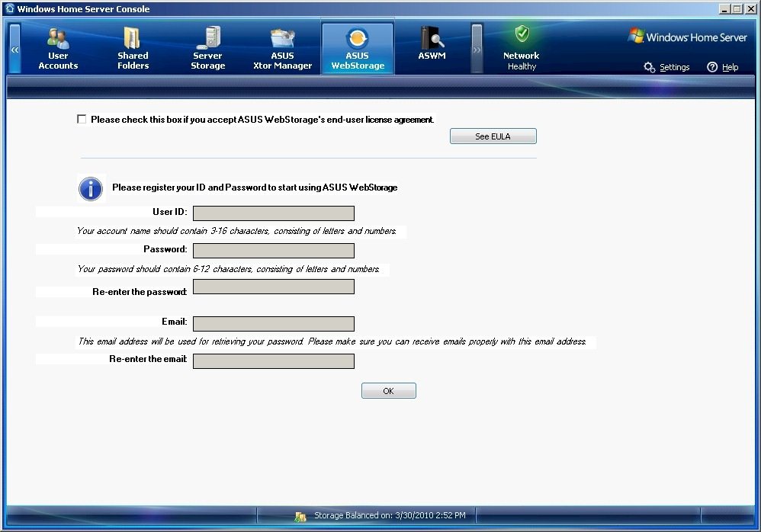Open the User Accounts tab
This screenshot has width=761, height=532.
click(x=58, y=49)
